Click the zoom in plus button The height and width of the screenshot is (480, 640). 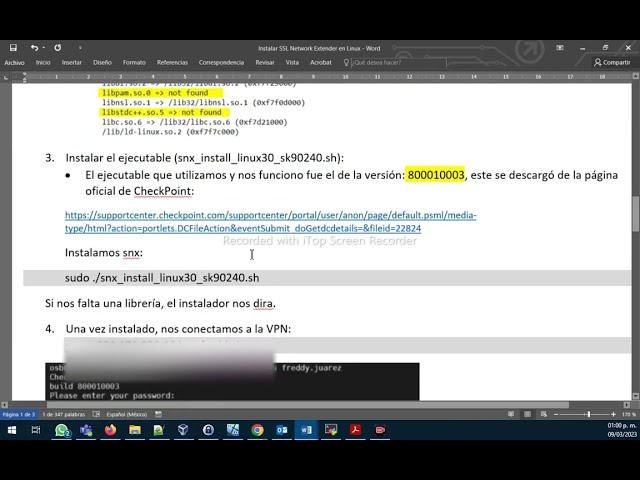click(613, 414)
